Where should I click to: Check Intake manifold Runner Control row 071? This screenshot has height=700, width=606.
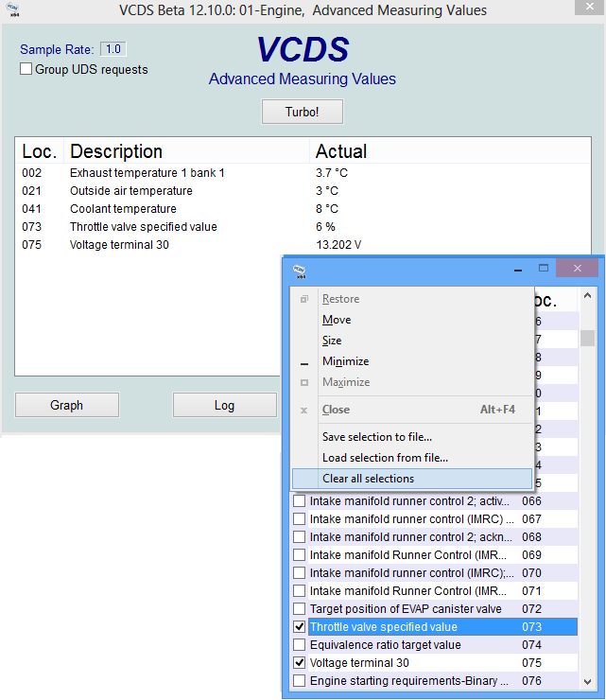(x=300, y=590)
